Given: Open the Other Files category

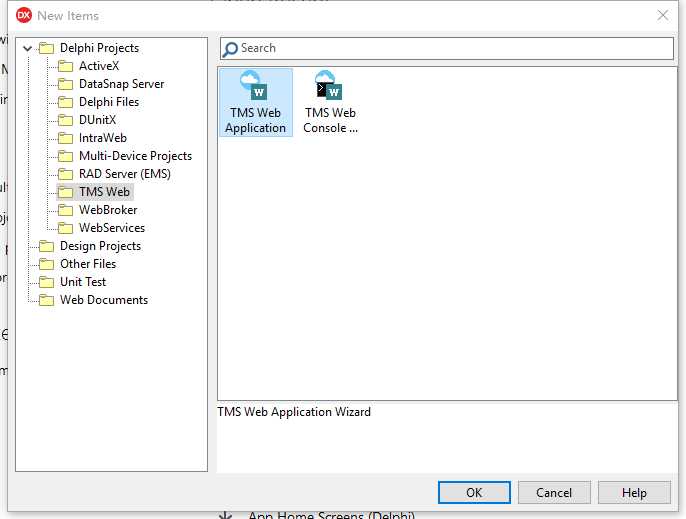Looking at the screenshot, I should 88,263.
